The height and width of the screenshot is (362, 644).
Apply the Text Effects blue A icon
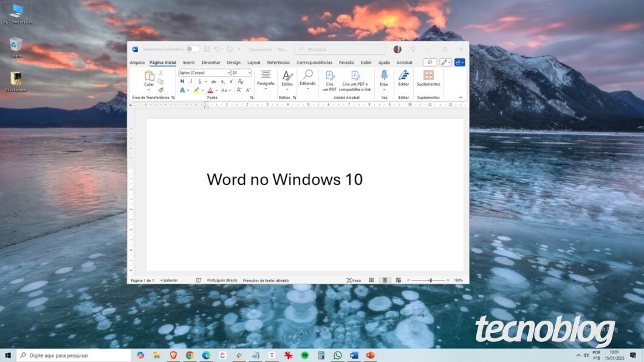pos(182,90)
